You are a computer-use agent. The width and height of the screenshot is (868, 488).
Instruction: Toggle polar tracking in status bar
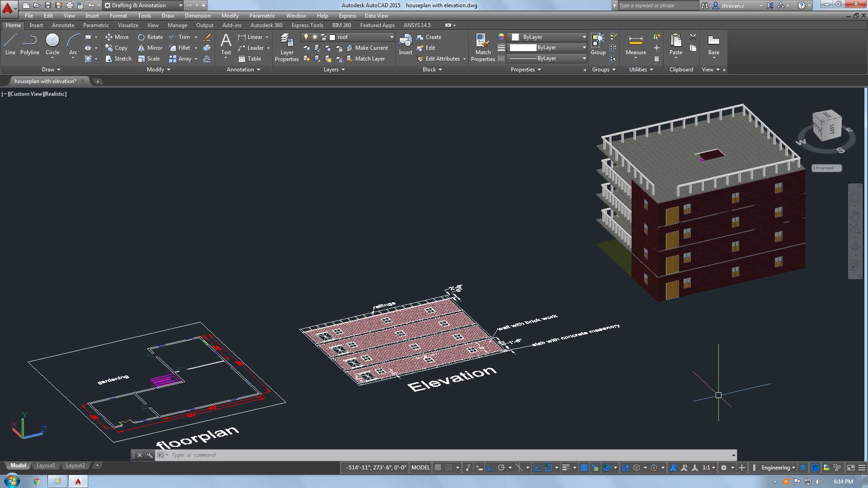pos(501,468)
